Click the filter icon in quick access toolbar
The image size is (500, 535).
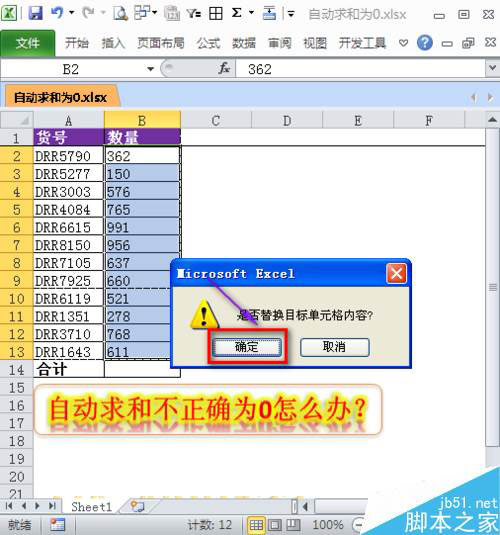194,14
